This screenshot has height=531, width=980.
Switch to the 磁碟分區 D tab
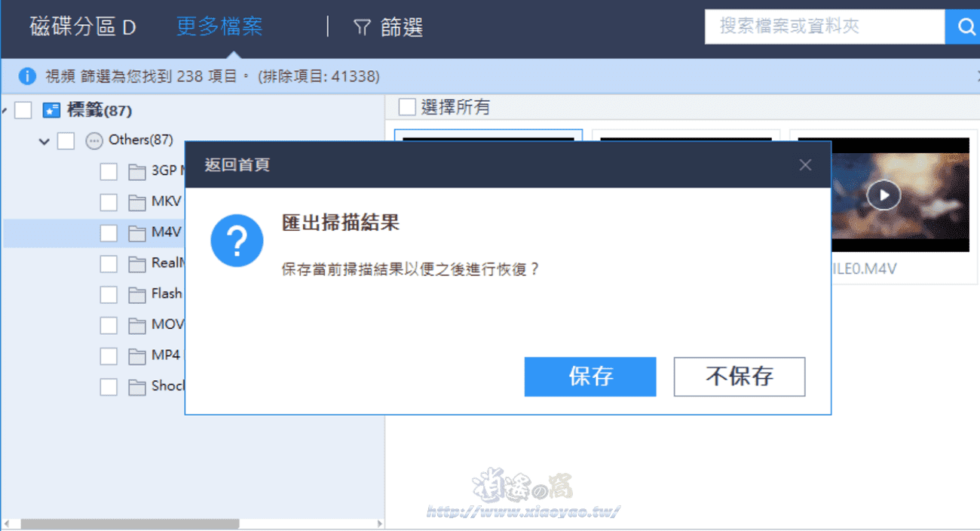pos(83,28)
